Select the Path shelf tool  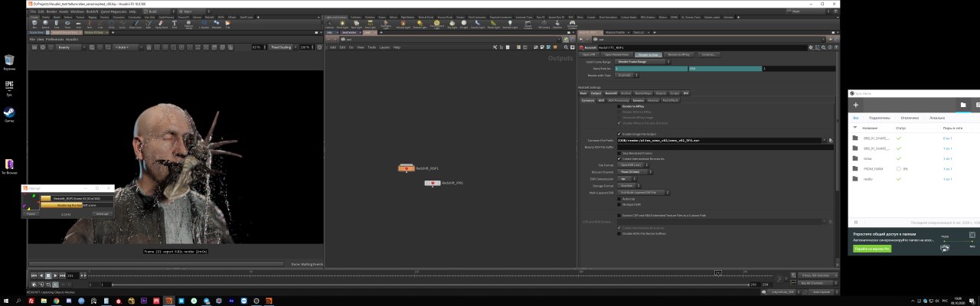149,24
